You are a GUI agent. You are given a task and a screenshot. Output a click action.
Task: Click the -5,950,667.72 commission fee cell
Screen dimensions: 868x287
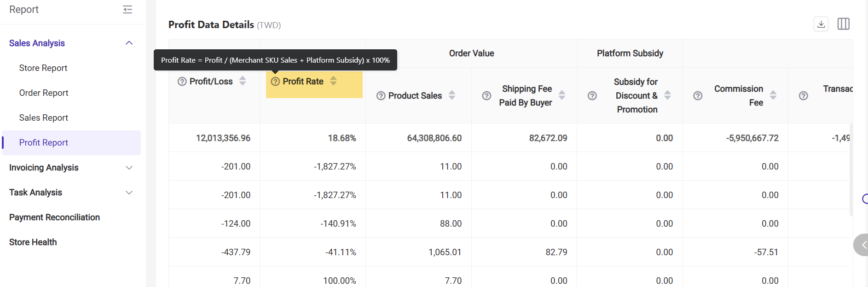(x=752, y=138)
